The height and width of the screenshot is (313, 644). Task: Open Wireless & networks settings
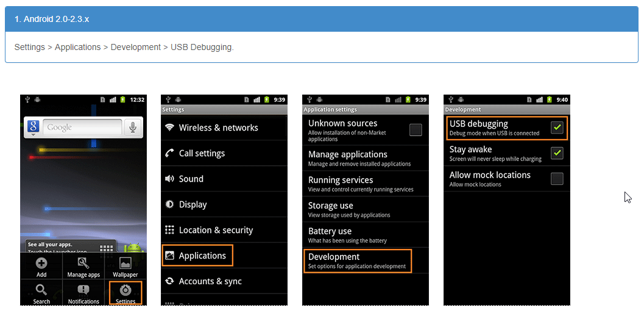point(224,128)
